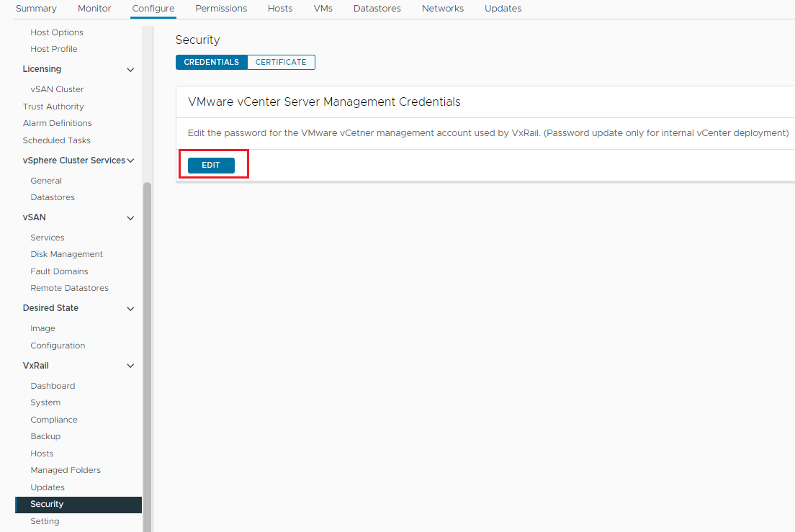Screen dimensions: 795x532
Task: Open VxRail Backup page
Action: tap(45, 437)
